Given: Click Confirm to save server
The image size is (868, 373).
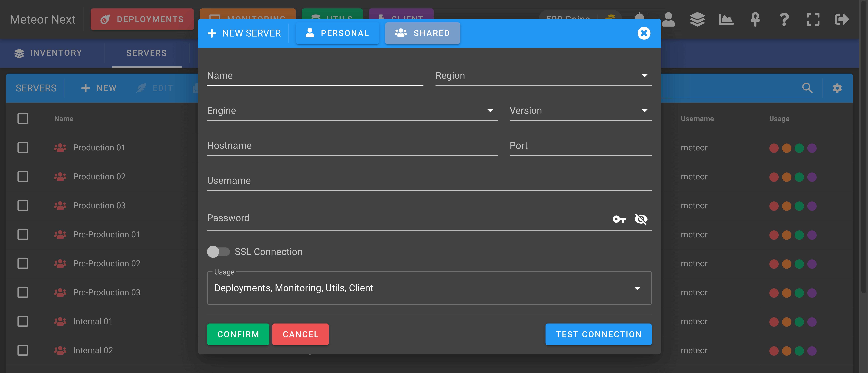Looking at the screenshot, I should point(238,334).
